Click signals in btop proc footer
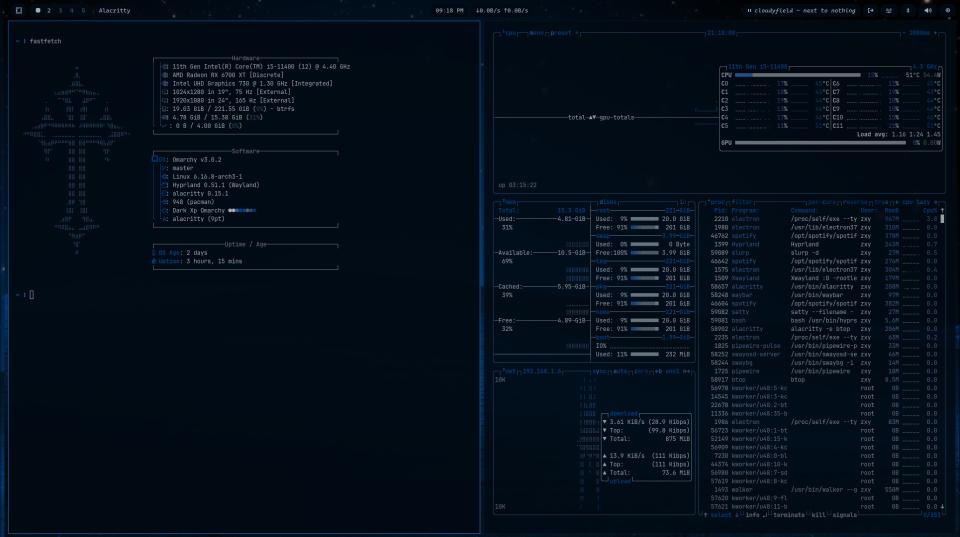 pos(845,515)
